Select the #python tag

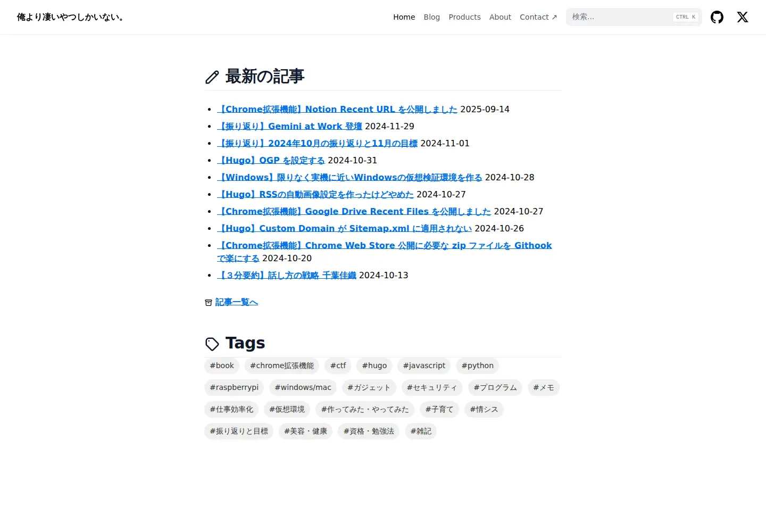478,365
